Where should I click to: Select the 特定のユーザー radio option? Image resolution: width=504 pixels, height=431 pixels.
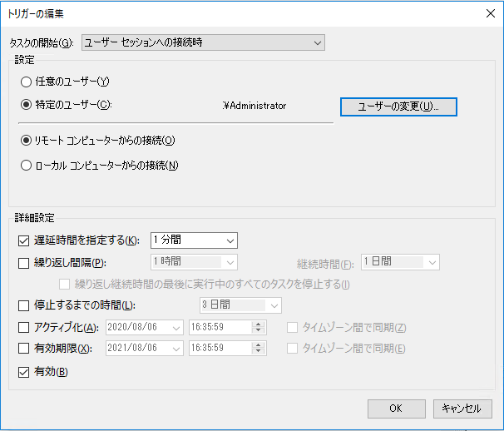point(27,105)
